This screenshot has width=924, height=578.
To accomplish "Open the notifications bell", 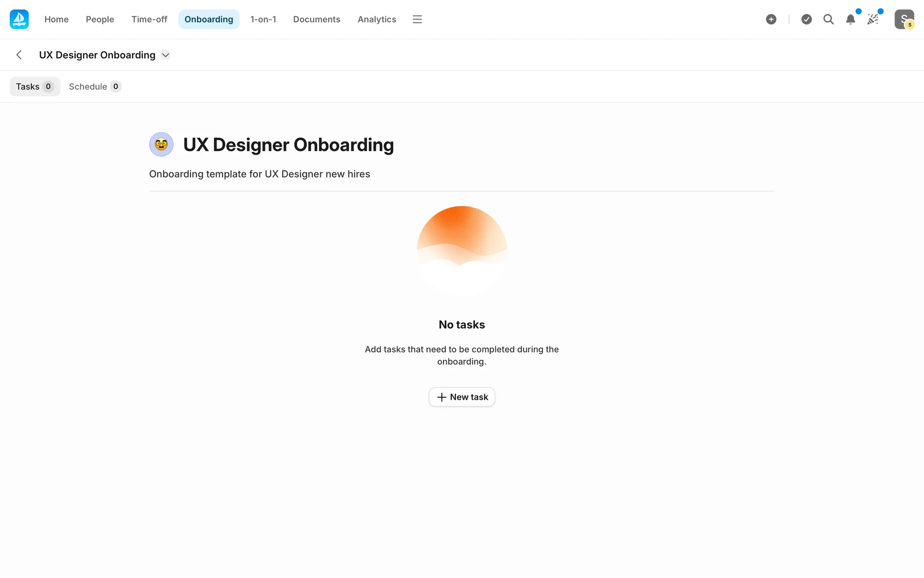I will 850,19.
